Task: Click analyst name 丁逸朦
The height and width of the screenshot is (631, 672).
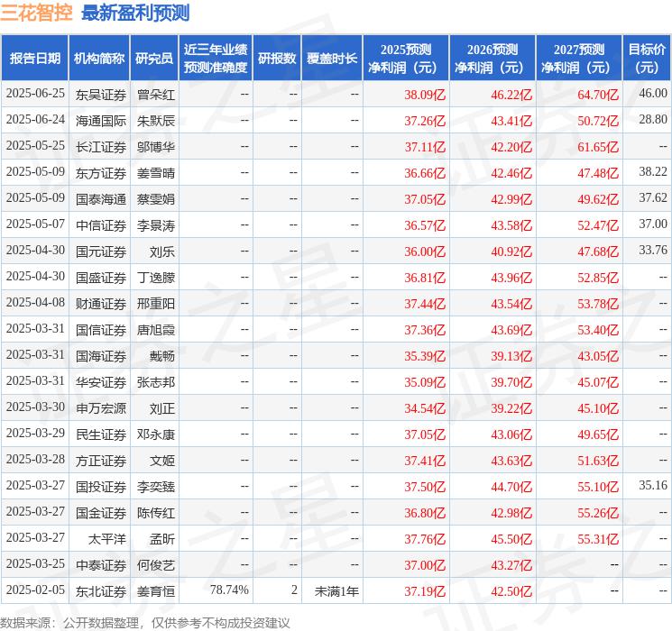Action: coord(156,278)
